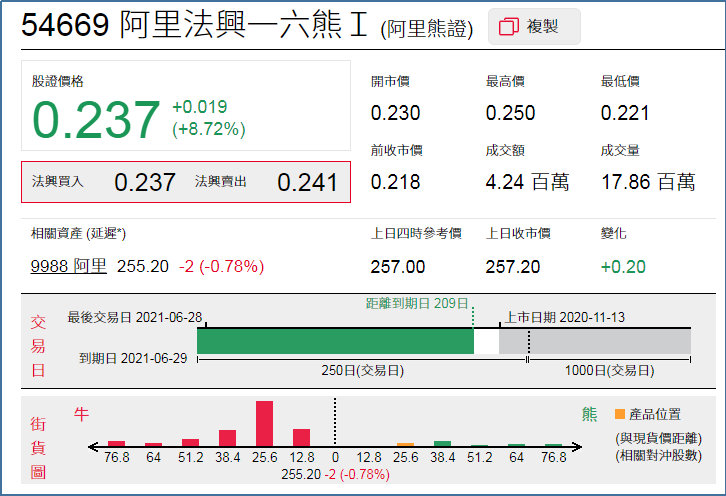This screenshot has height=496, width=726.
Task: Click the grey elapsed portion of the timeline
Action: pos(595,341)
